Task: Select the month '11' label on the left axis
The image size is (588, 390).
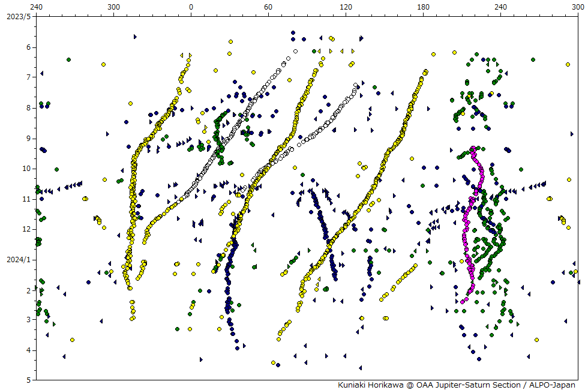Action: 26,199
